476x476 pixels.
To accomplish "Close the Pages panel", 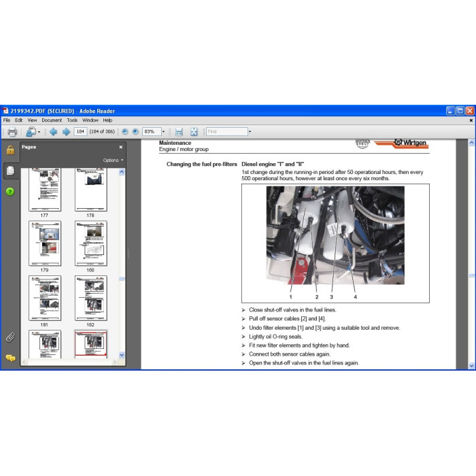I will tap(121, 147).
